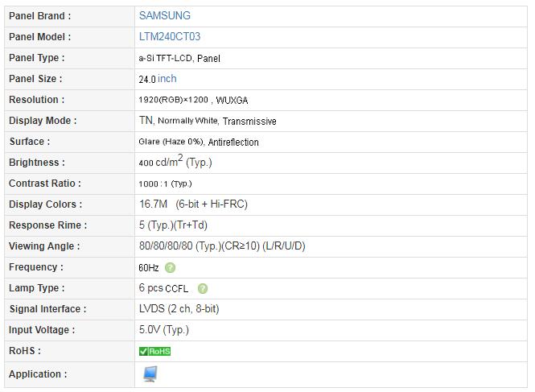Select the 'Contrast Ratio :' label
Viewport: 535px width, 392px height.
point(45,184)
